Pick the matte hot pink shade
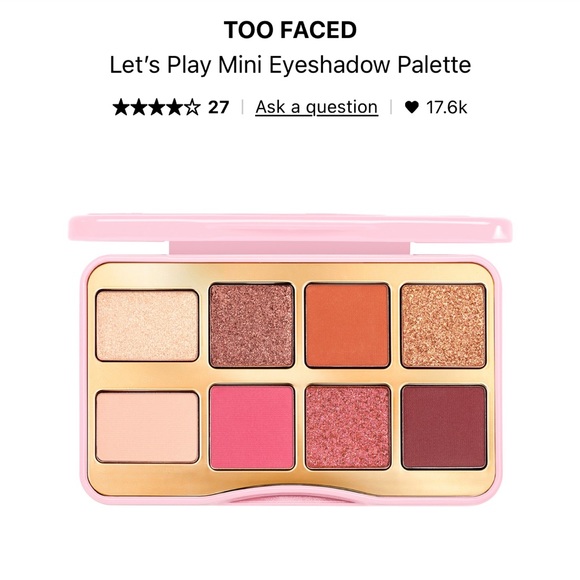Screen dimensions: 580x580 252,427
